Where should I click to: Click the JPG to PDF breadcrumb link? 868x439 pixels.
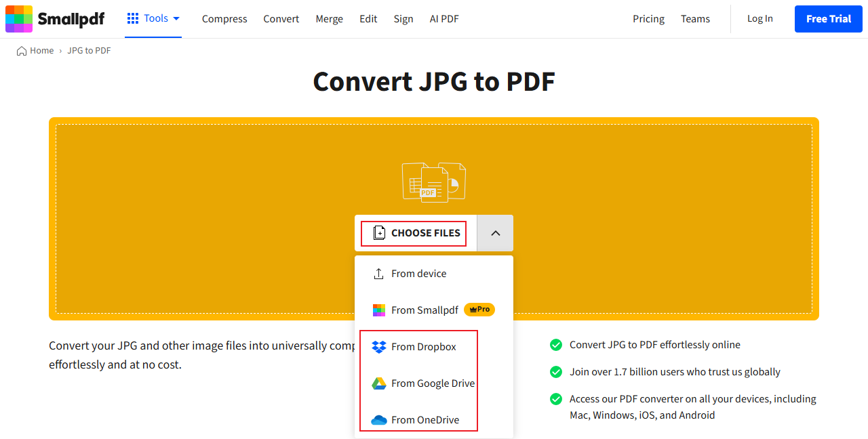click(88, 50)
